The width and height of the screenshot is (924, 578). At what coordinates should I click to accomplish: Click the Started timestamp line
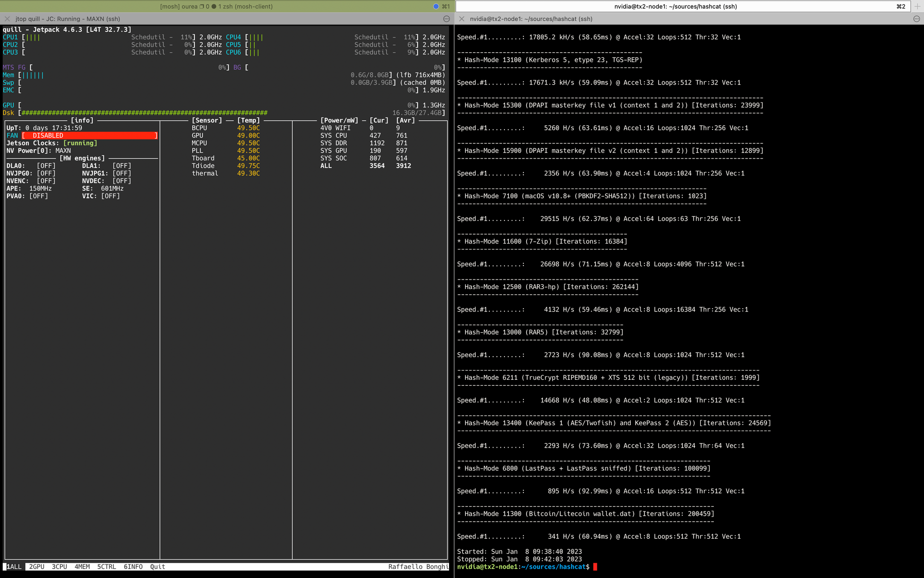[x=519, y=552]
